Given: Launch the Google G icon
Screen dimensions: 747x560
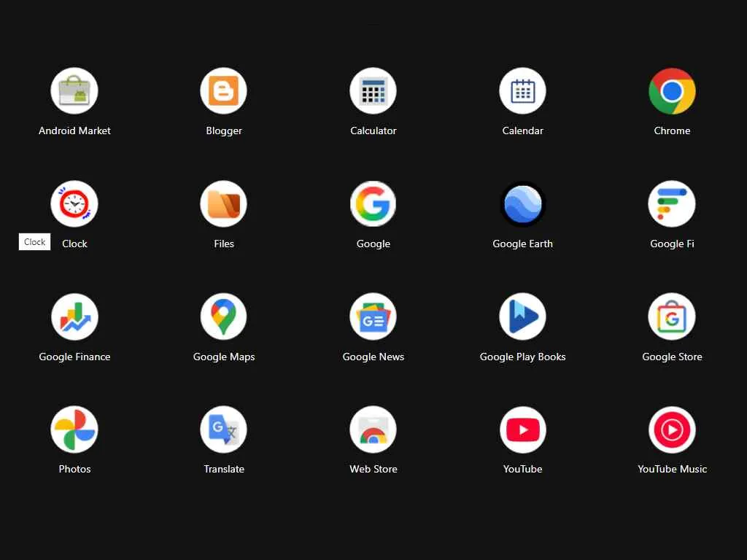Looking at the screenshot, I should [x=373, y=204].
